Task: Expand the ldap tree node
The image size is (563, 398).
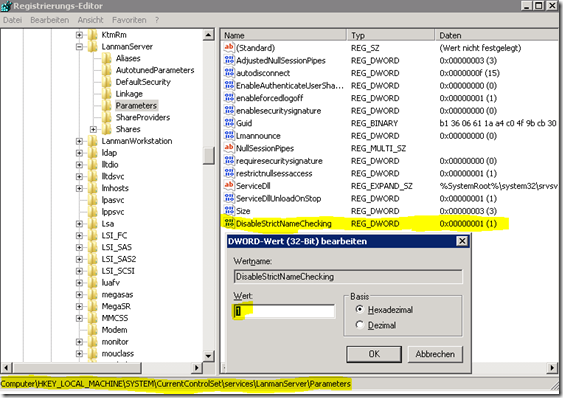Action: 79,153
